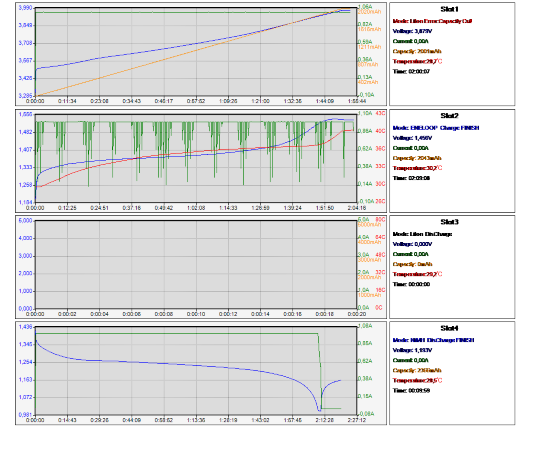Select the Slot3 heading in info panel
This screenshot has height=469, width=558.
(449, 222)
